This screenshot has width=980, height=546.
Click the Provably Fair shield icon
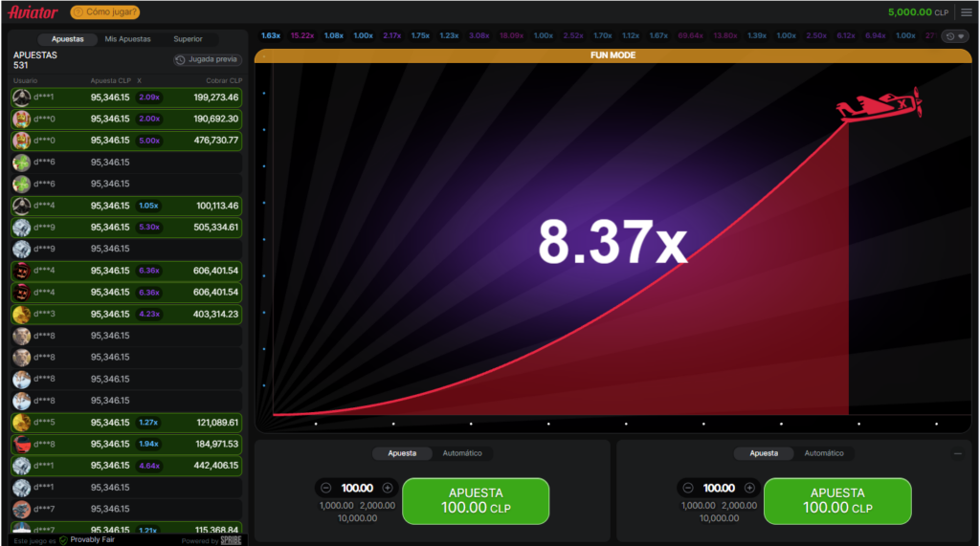click(63, 539)
